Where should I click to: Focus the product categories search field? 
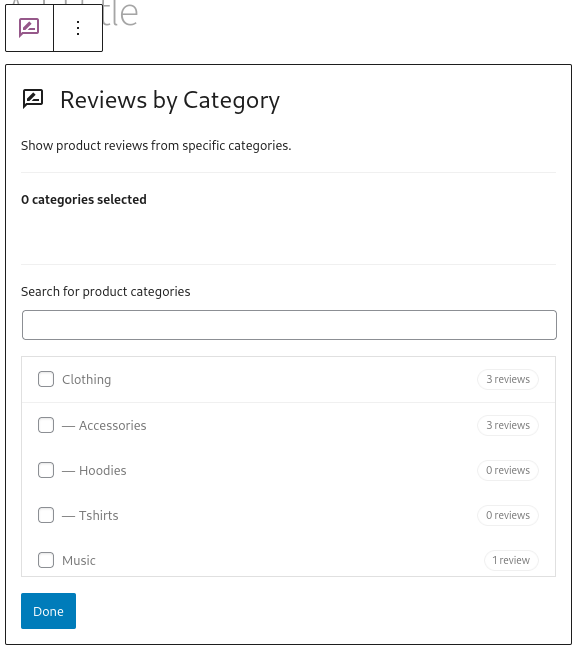[289, 325]
